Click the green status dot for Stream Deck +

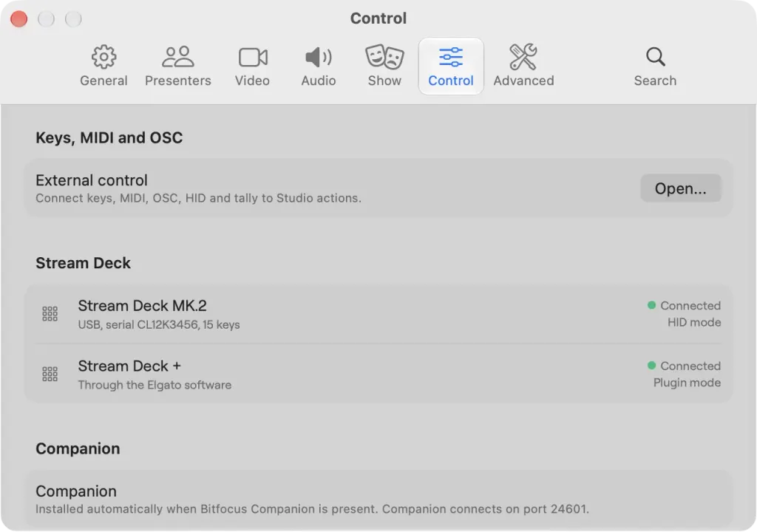click(651, 366)
